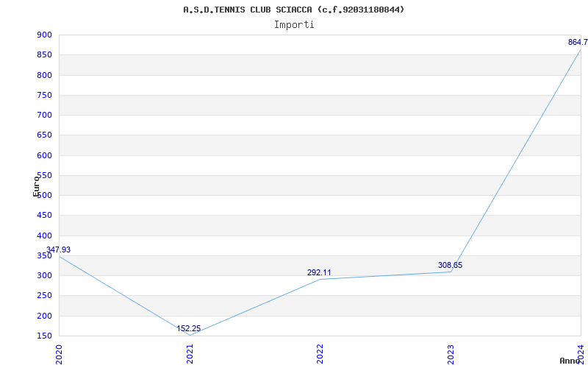Click the 292.11 data label
The image size is (588, 368).
coord(319,272)
